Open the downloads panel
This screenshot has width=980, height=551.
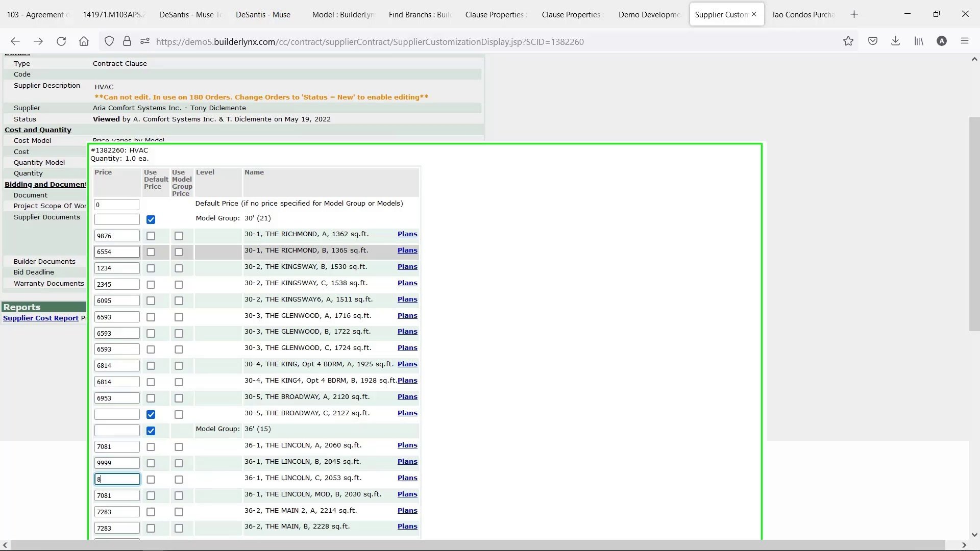point(896,41)
